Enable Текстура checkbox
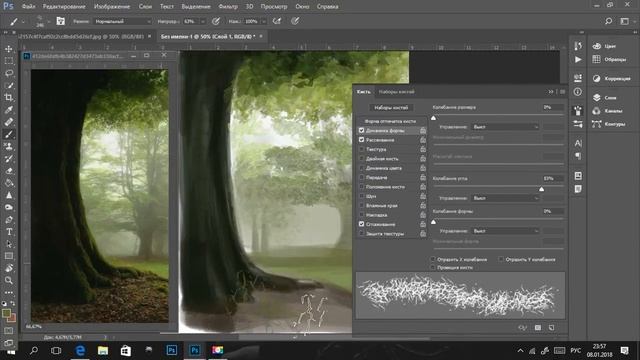The image size is (640, 360). tap(362, 149)
